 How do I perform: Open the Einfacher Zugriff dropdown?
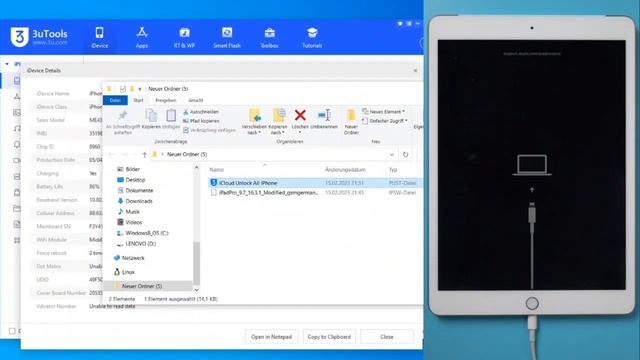[385, 121]
